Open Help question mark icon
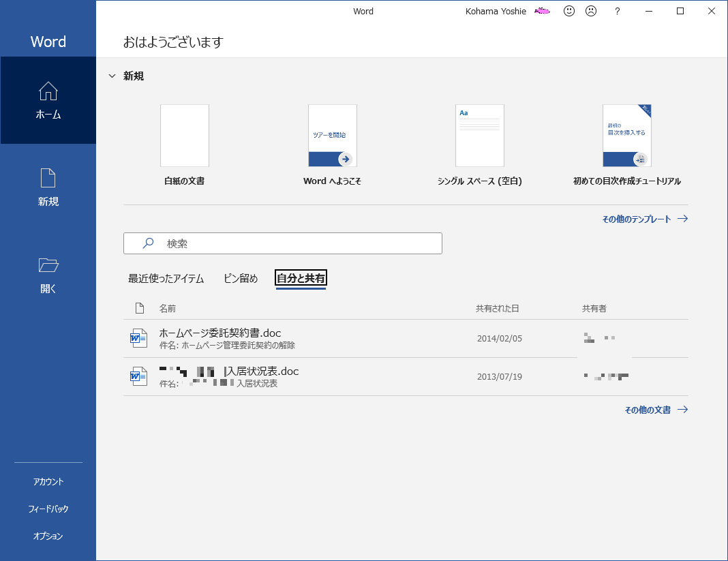The image size is (728, 561). pos(617,11)
